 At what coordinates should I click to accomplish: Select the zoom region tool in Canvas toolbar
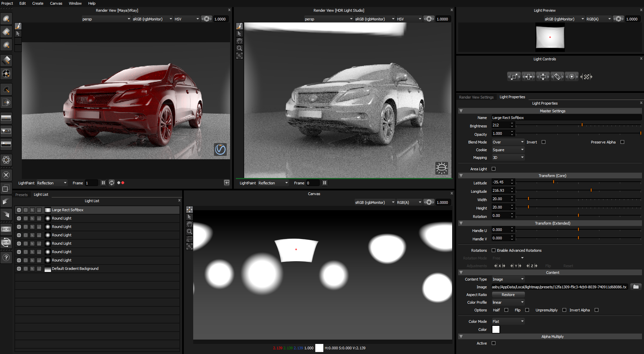[190, 239]
